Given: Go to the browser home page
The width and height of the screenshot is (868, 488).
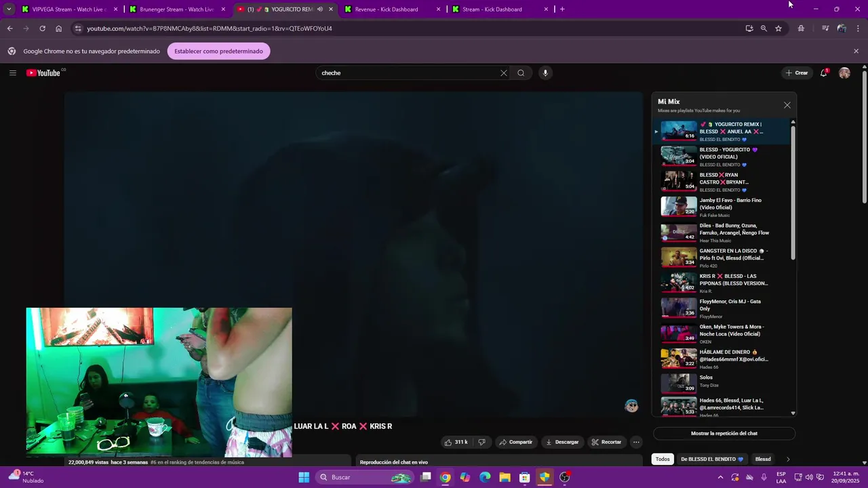Looking at the screenshot, I should pos(59,28).
